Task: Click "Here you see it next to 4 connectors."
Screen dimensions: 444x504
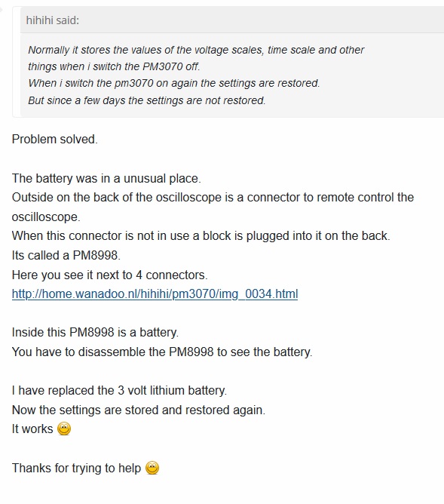Action: pyautogui.click(x=110, y=275)
